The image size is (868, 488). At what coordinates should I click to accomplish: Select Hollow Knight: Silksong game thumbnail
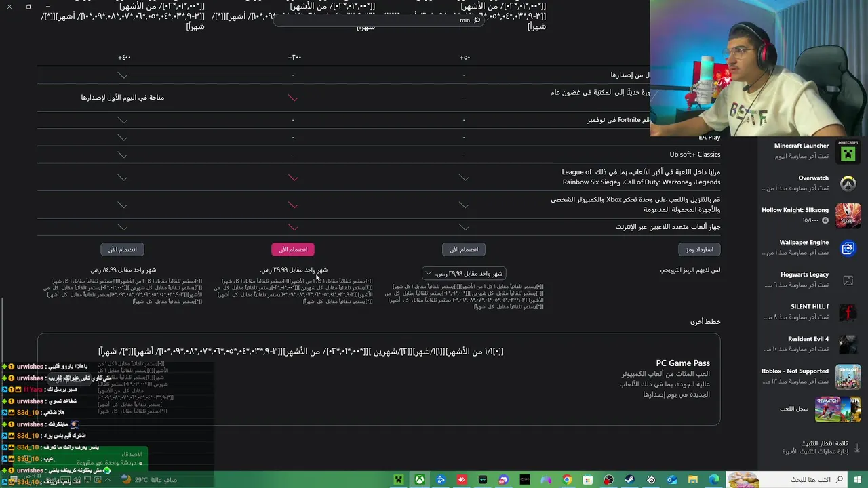pos(848,216)
